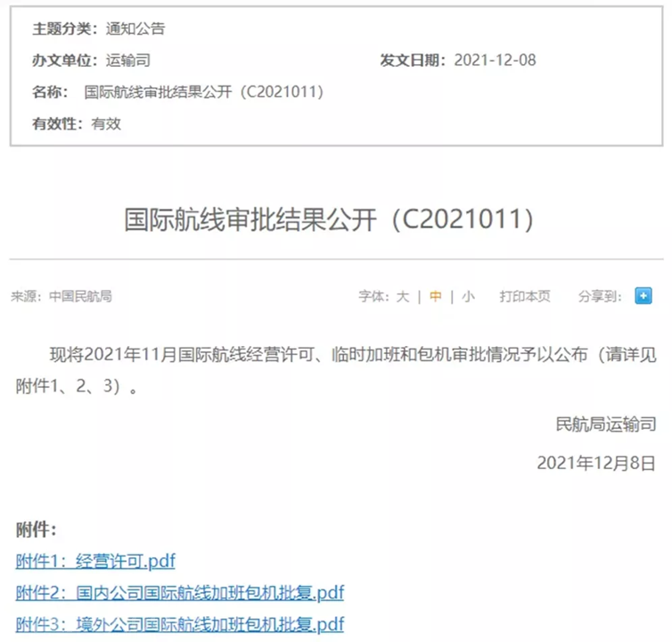Viewport: 672px width, 642px height.
Task: Open 附件2 国内公司国际航线加班包机批复.pdf
Action: (179, 592)
